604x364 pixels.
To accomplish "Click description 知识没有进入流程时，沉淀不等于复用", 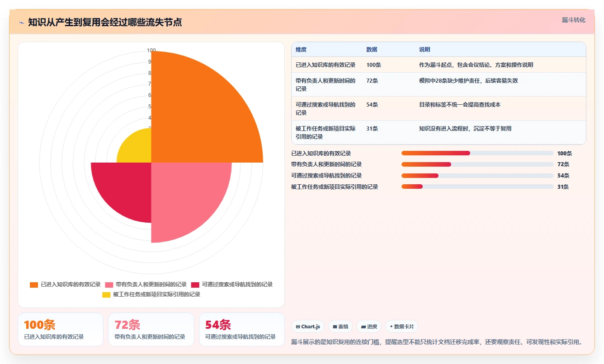I will click(465, 129).
